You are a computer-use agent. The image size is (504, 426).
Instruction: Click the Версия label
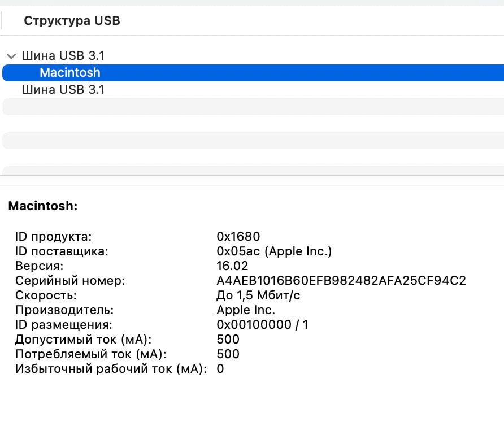39,266
